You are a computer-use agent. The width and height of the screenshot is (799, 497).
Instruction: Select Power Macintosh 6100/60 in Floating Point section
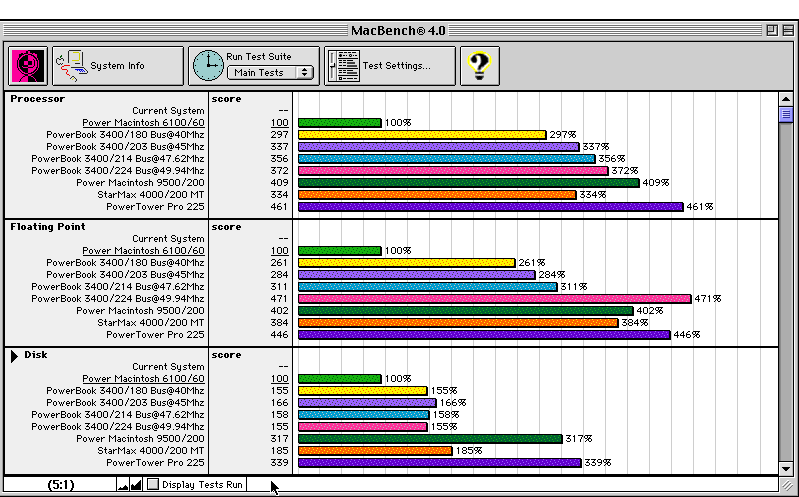143,251
